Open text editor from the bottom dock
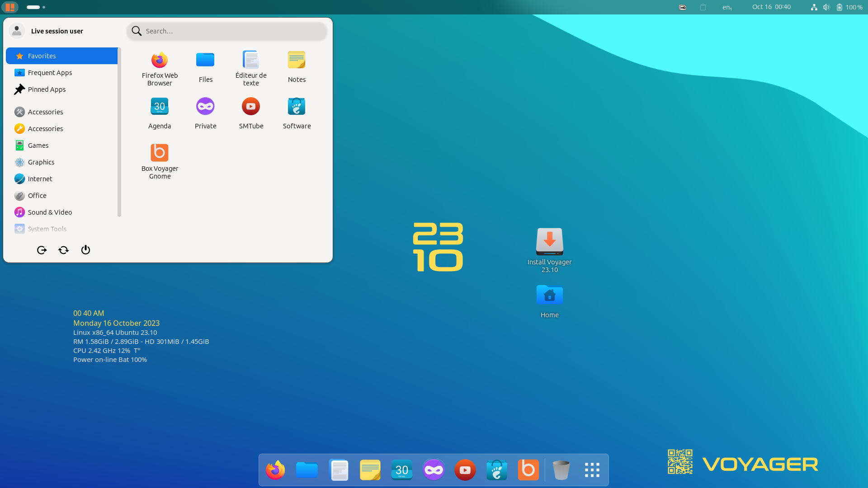 [x=339, y=470]
